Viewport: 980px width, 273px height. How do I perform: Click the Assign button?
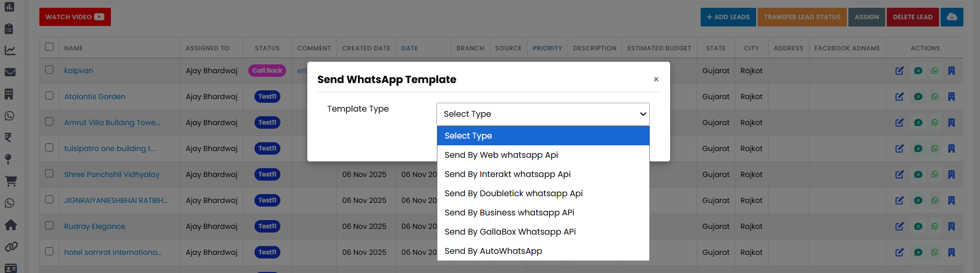pos(867,17)
